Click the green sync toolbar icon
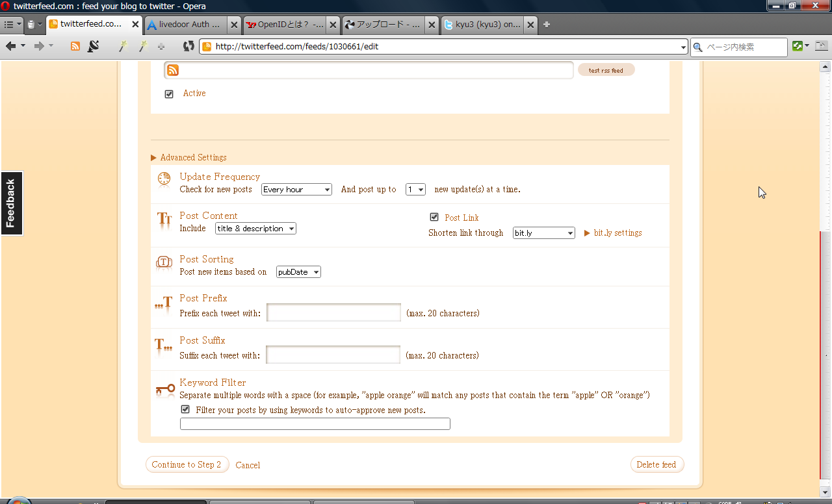The image size is (832, 504). click(798, 46)
